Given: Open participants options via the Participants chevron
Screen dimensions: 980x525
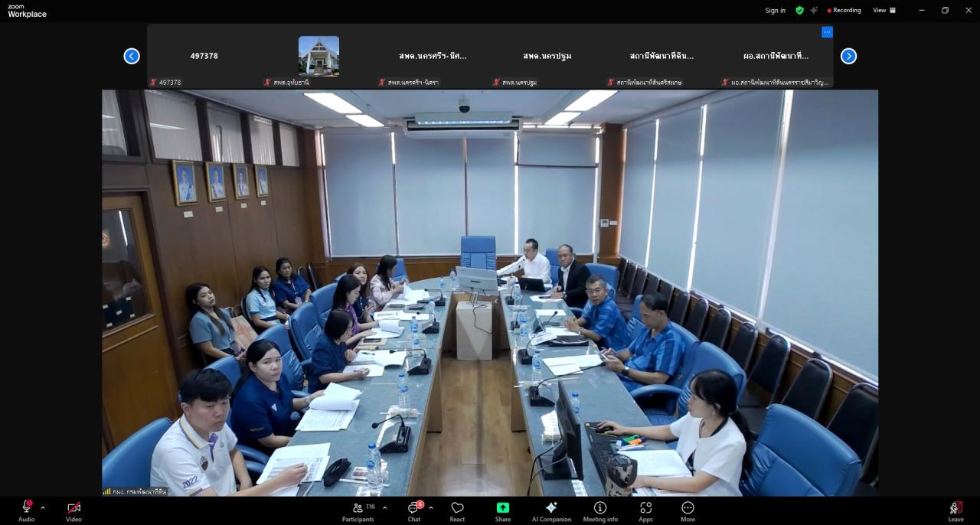Looking at the screenshot, I should coord(384,507).
